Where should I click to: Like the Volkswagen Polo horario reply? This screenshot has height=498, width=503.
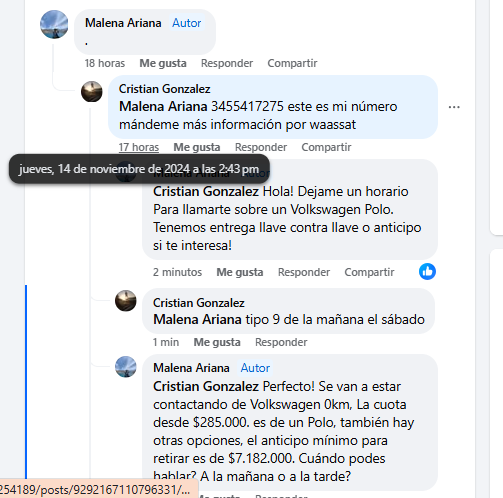tap(240, 272)
